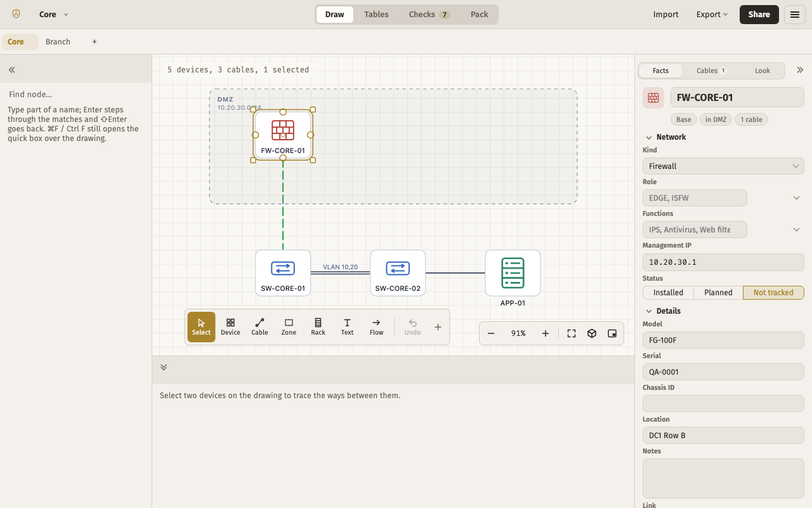Set status to Installed

669,293
